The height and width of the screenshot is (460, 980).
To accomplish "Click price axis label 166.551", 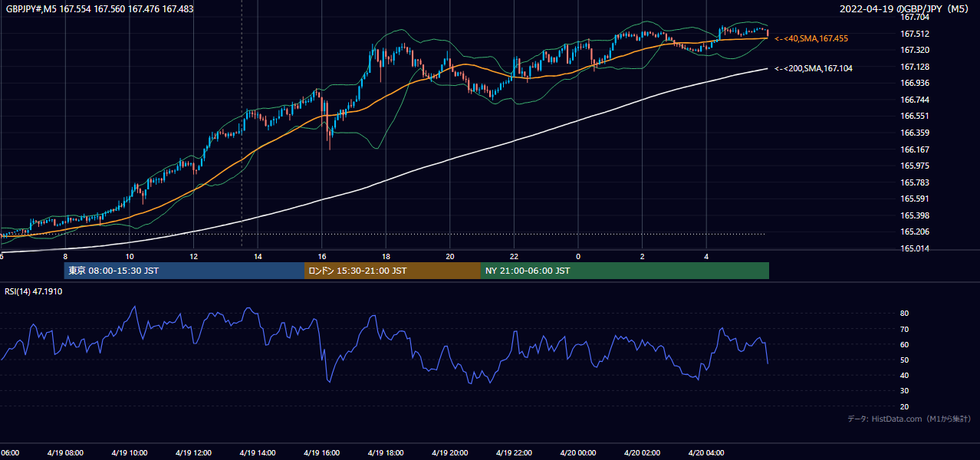I will coord(915,117).
